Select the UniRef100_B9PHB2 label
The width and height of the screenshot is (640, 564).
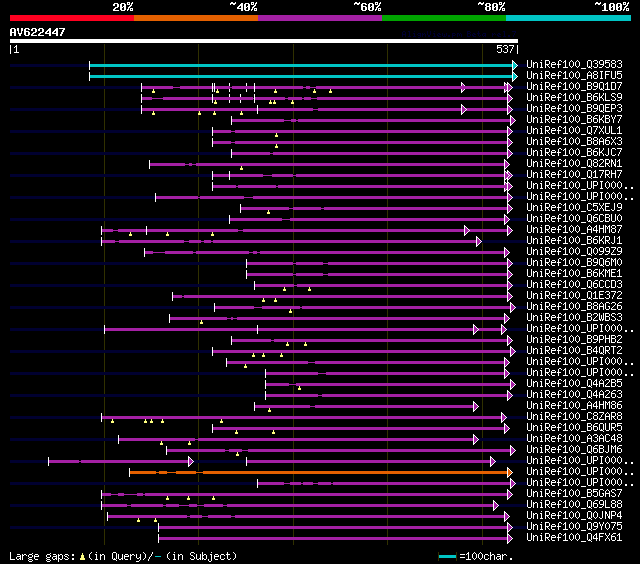pyautogui.click(x=574, y=340)
